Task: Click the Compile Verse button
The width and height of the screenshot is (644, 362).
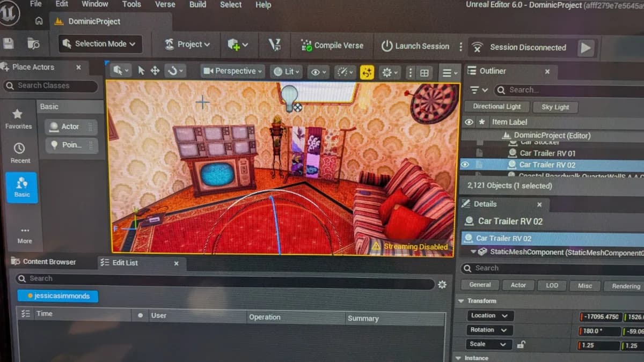Action: coord(332,46)
